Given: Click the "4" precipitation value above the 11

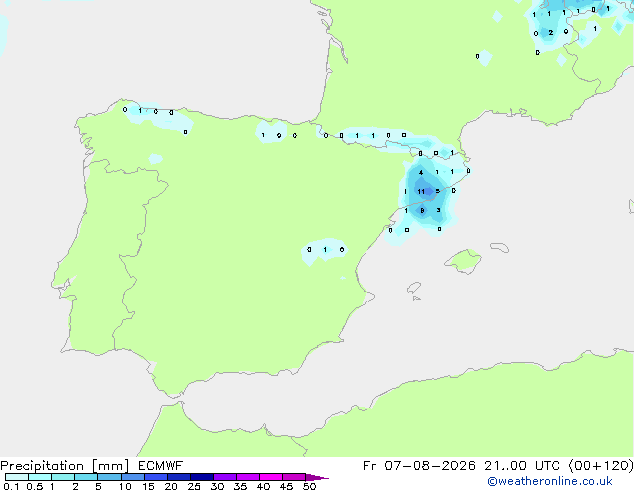Looking at the screenshot, I should (421, 173).
